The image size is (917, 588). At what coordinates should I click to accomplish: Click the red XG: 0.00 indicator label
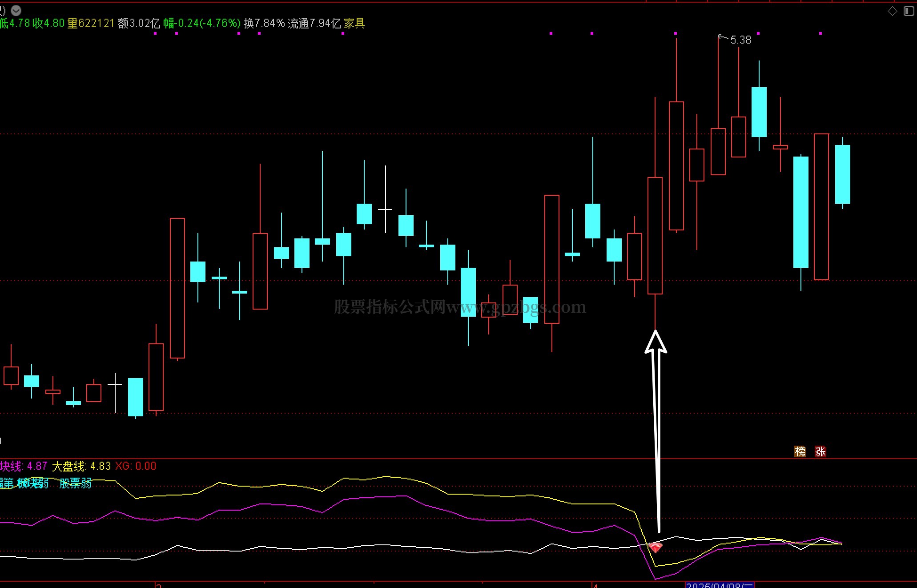coord(136,466)
